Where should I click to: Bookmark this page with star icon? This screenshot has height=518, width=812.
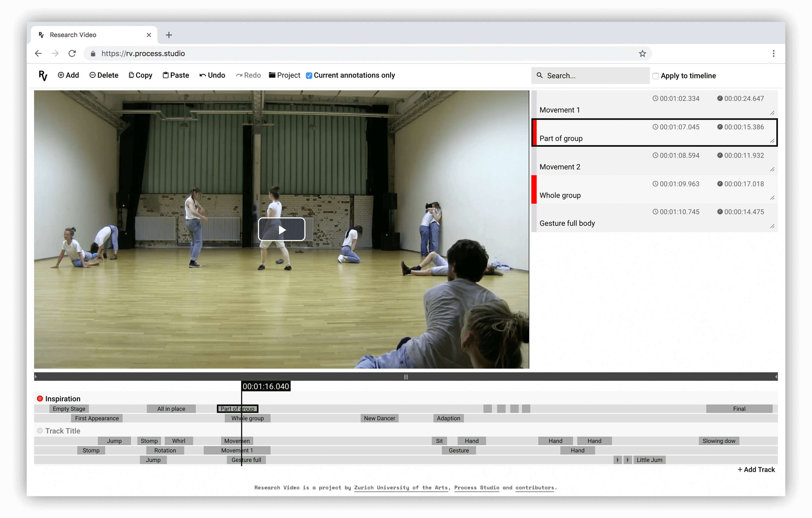tap(642, 54)
